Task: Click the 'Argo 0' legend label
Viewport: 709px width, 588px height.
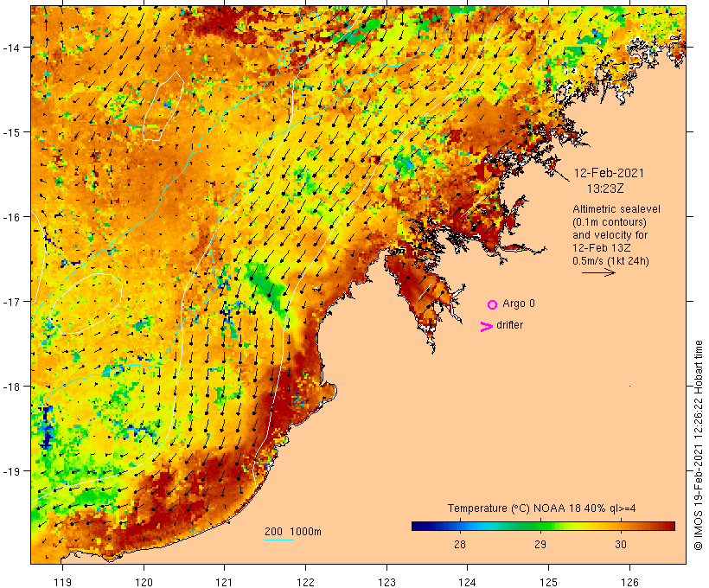Action: pyautogui.click(x=519, y=304)
